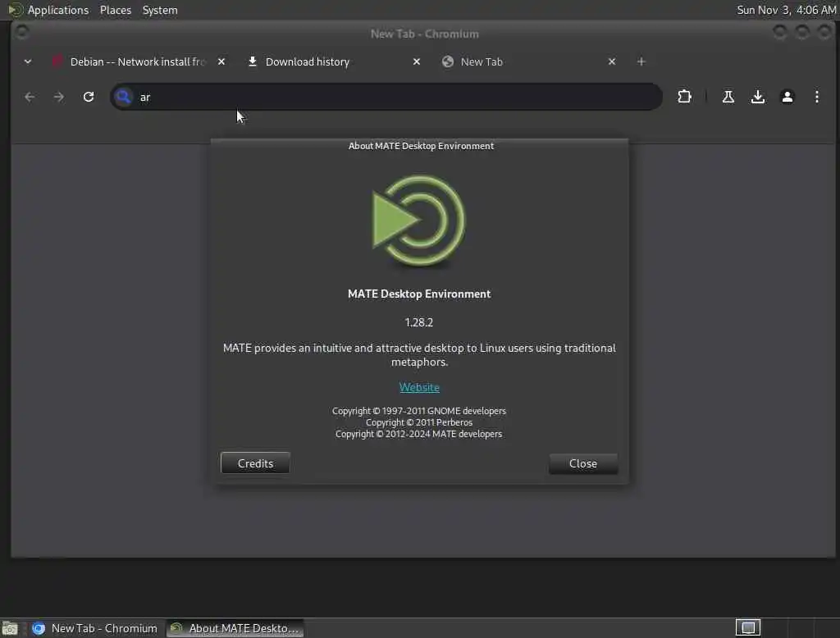Open the Extensions puzzle icon
Viewport: 840px width, 638px height.
point(684,97)
